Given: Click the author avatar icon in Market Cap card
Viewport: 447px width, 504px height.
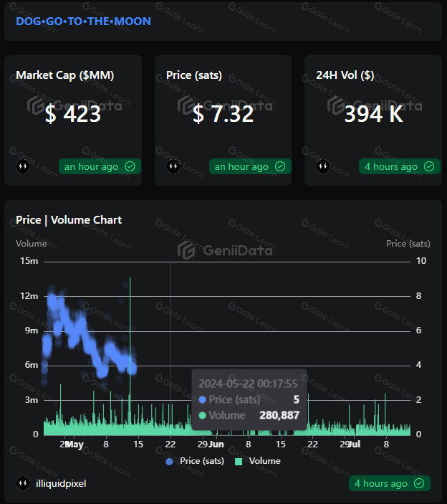Looking at the screenshot, I should coord(23,166).
